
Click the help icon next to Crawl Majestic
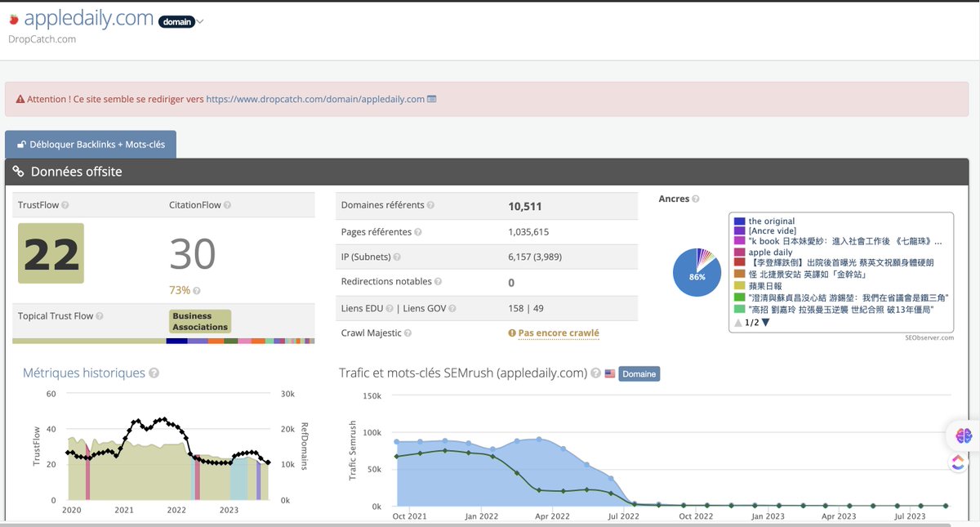click(408, 333)
